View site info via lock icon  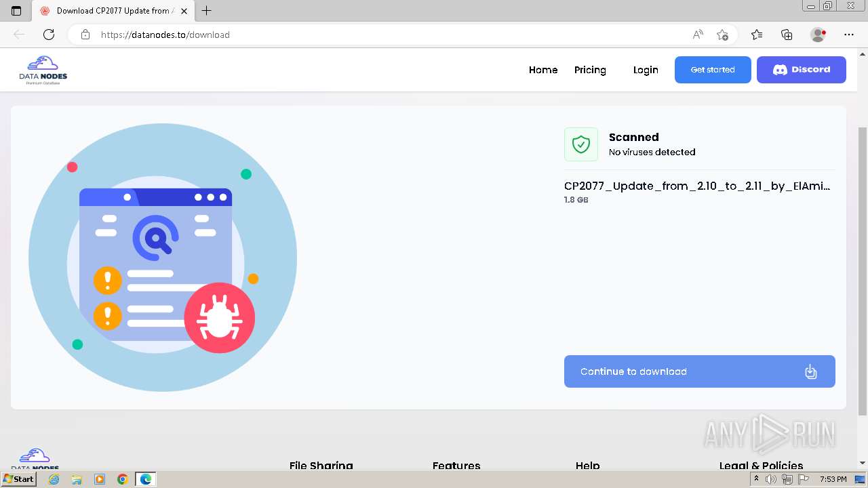click(85, 35)
